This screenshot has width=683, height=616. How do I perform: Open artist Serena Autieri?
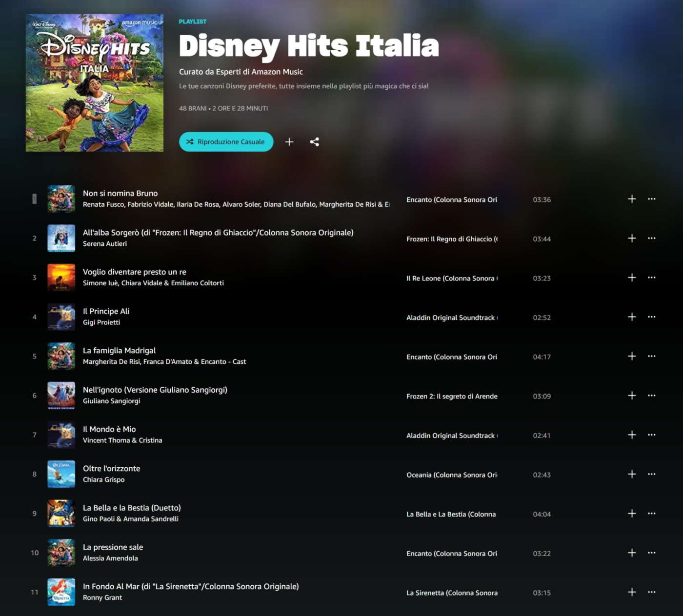105,244
